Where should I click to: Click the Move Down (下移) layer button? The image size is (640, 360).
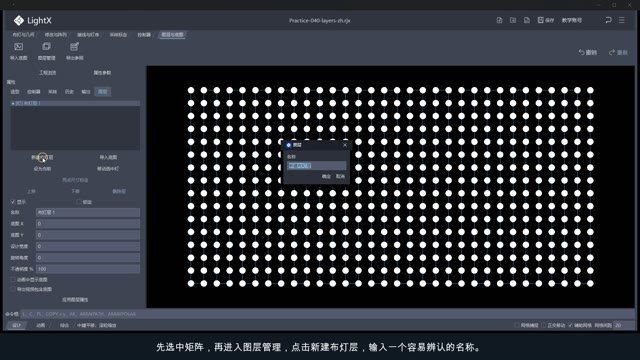click(x=75, y=191)
